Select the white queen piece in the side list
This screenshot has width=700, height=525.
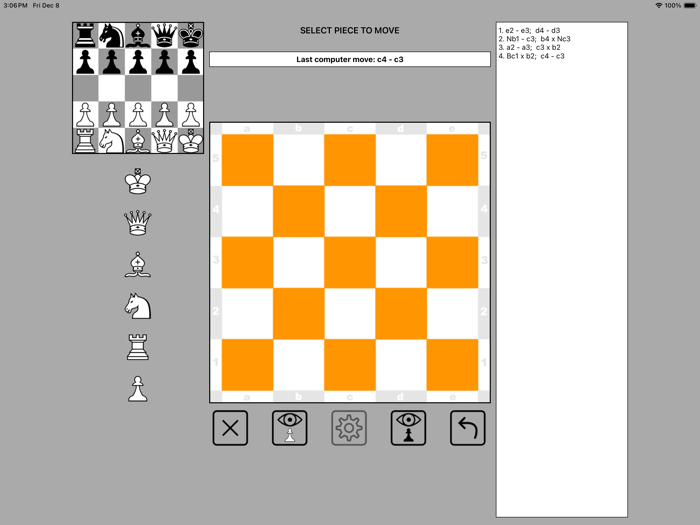point(138,222)
